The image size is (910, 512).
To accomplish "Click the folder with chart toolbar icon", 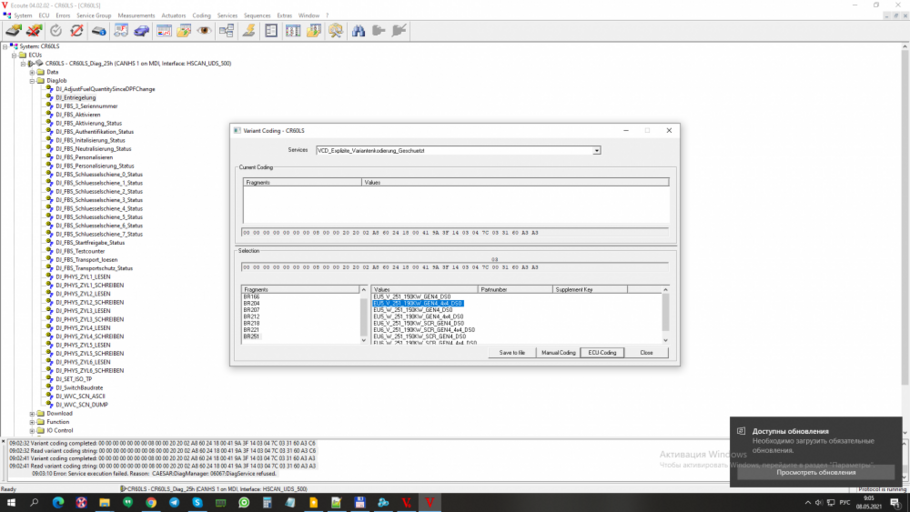I will coord(184,31).
